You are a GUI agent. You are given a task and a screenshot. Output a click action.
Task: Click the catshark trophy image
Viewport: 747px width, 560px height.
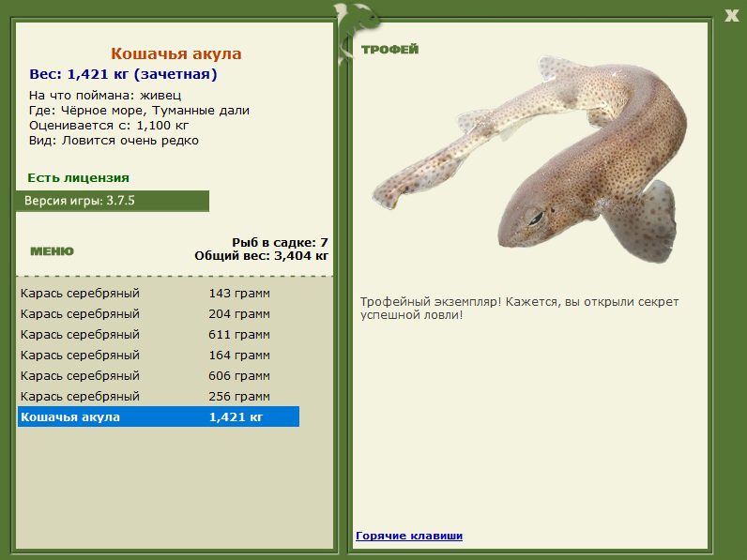(528, 159)
